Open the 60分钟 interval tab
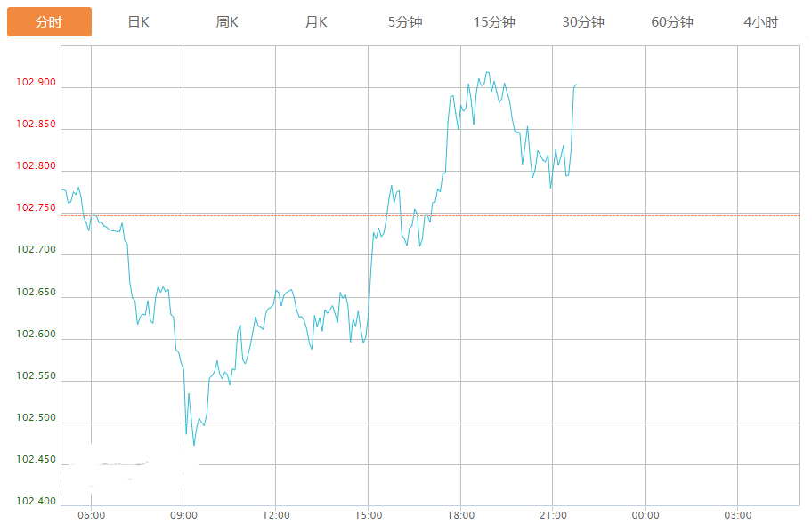The height and width of the screenshot is (532, 812). coord(672,22)
